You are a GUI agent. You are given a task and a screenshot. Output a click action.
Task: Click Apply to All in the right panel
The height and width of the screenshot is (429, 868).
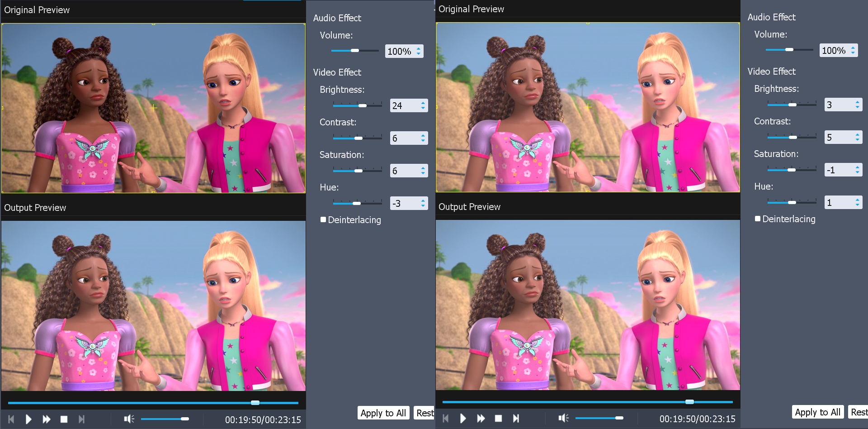coord(818,412)
